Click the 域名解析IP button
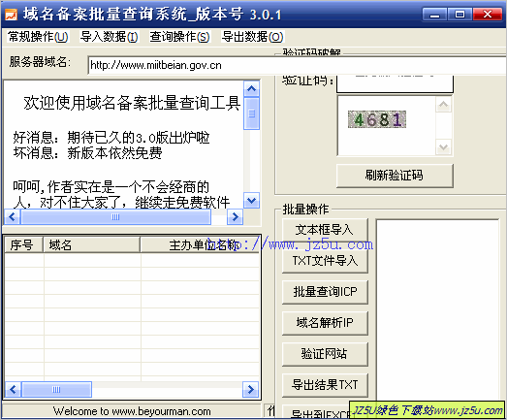 point(325,323)
